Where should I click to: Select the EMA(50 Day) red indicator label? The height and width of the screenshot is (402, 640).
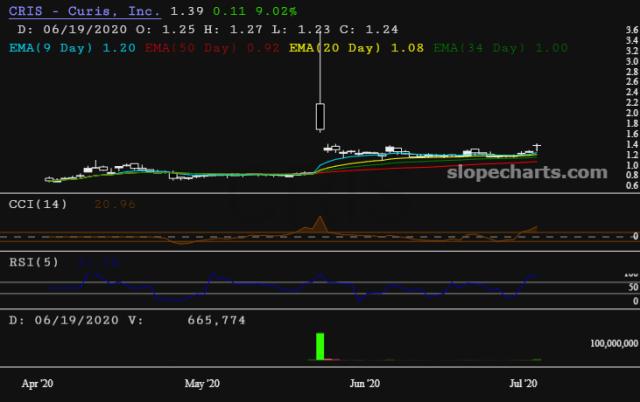point(183,46)
